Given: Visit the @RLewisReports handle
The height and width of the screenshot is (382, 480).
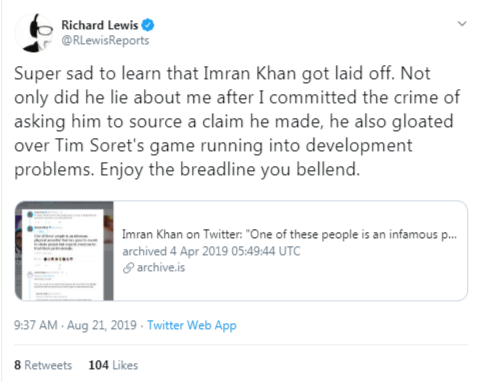Looking at the screenshot, I should pos(105,40).
